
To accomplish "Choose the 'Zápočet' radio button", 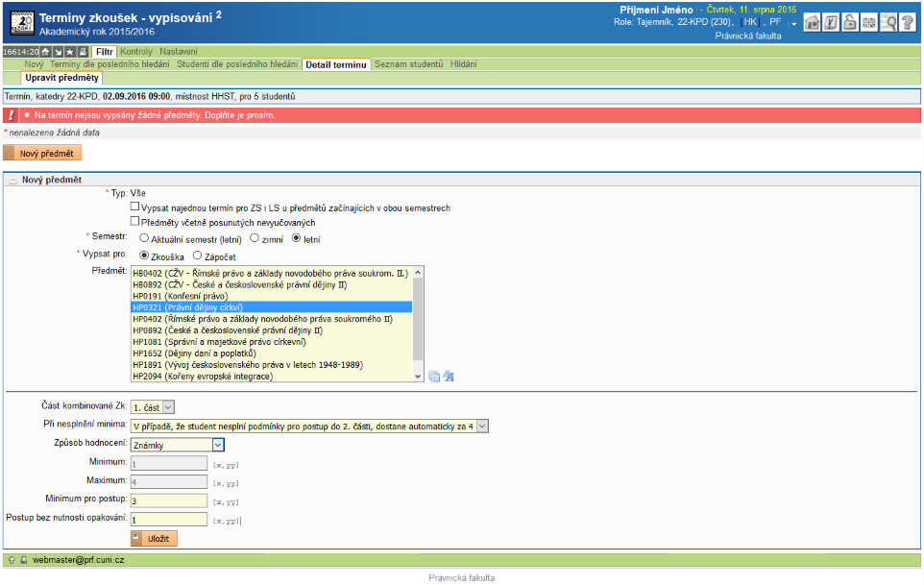I will pyautogui.click(x=197, y=256).
